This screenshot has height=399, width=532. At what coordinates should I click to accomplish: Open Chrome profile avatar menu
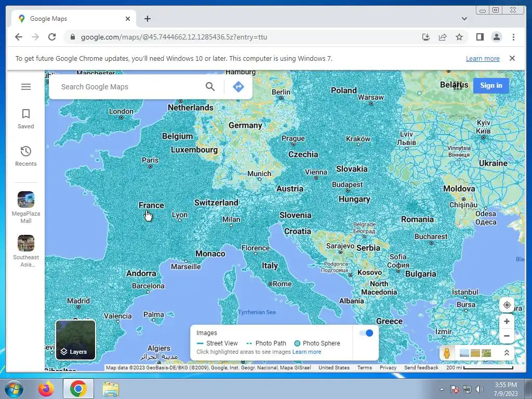[496, 37]
